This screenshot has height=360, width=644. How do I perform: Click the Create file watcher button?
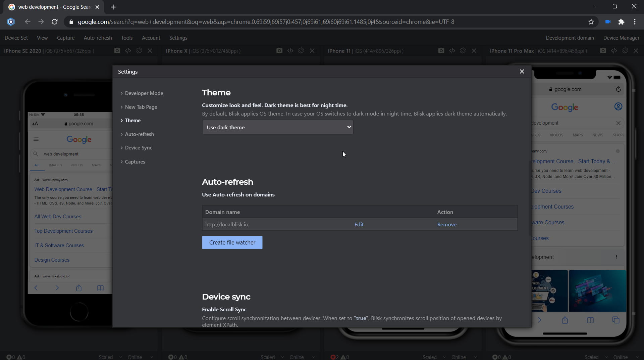[x=232, y=242]
